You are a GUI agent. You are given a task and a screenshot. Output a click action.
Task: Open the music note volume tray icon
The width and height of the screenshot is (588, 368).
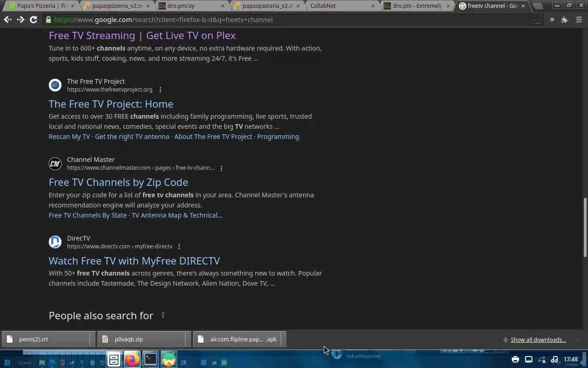click(554, 359)
